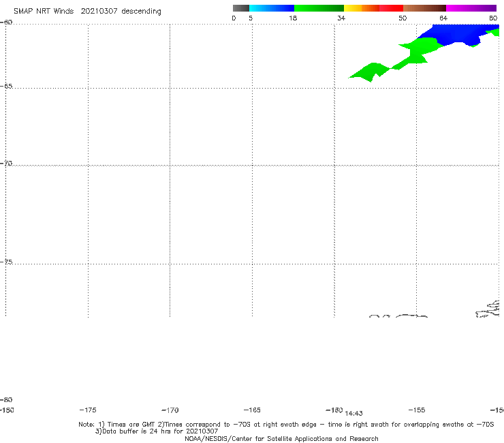Screen dimensions: 504x443
Task: Click the latitude label '-80'
Action: pos(6,399)
